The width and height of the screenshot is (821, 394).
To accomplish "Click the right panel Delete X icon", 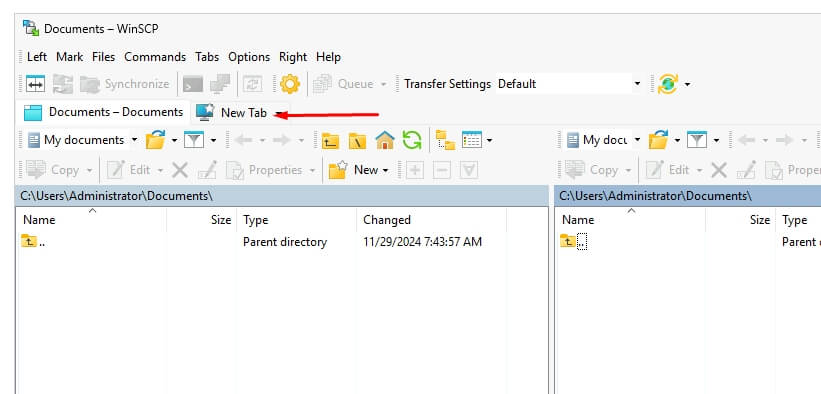I will 719,170.
